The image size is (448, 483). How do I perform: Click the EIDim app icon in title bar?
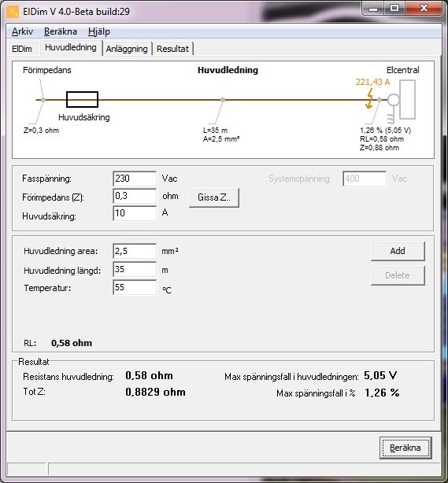coord(13,12)
